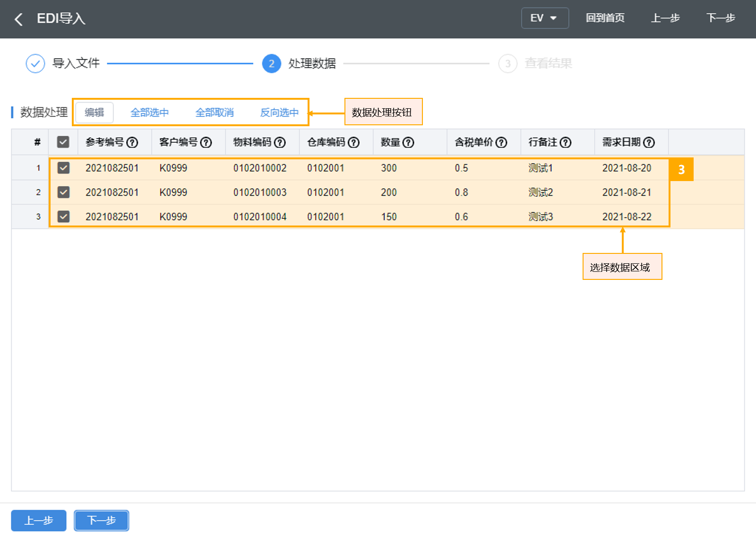Open help icon for 数量 column
756x538 pixels.
coord(408,142)
